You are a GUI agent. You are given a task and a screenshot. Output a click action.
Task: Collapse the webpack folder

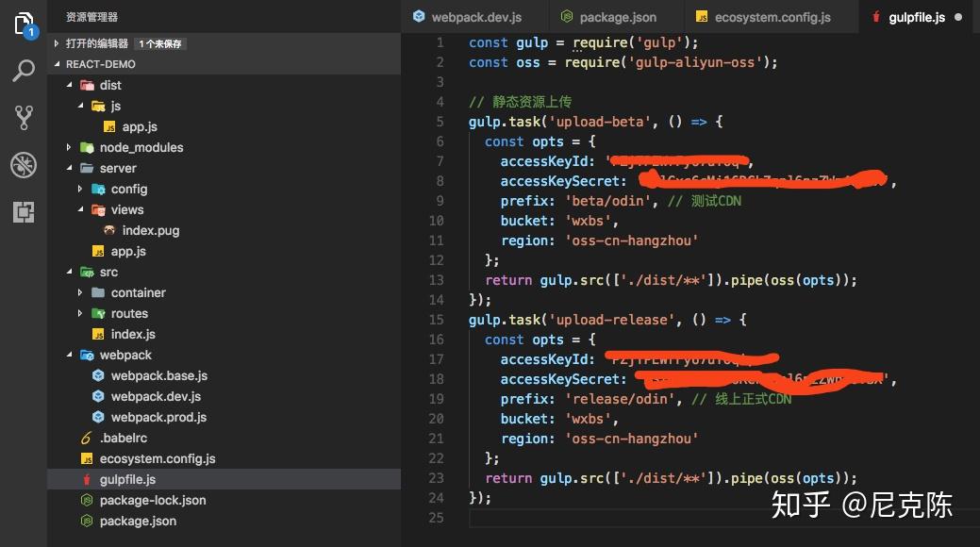pos(69,356)
